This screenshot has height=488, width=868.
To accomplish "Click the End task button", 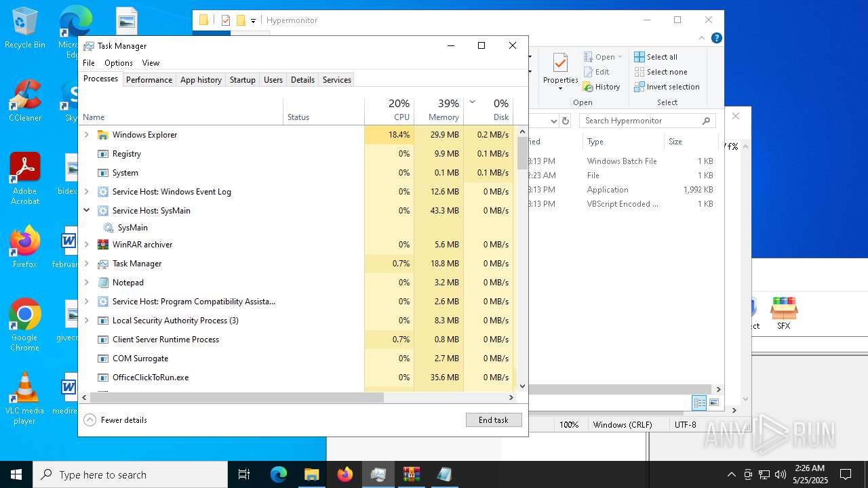I will [494, 420].
